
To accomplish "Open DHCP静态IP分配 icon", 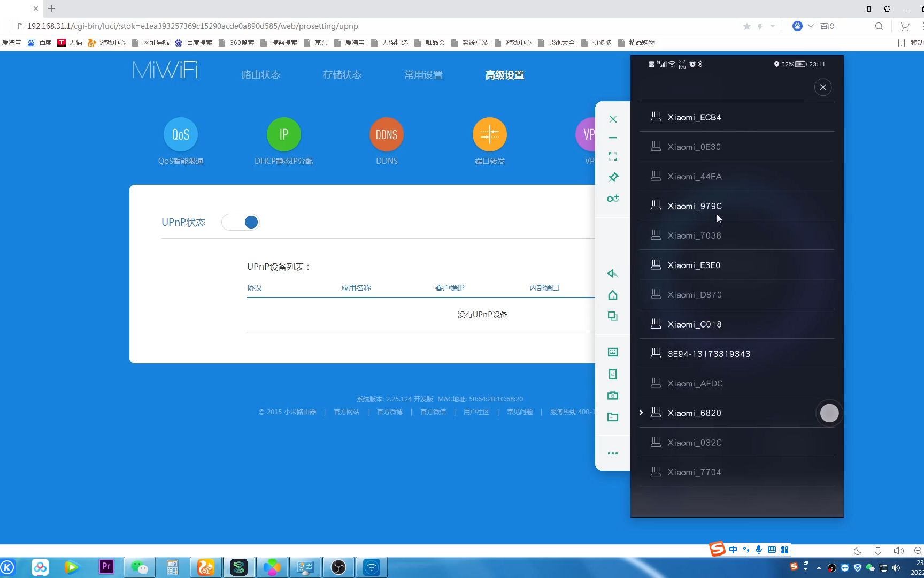I will [x=284, y=134].
